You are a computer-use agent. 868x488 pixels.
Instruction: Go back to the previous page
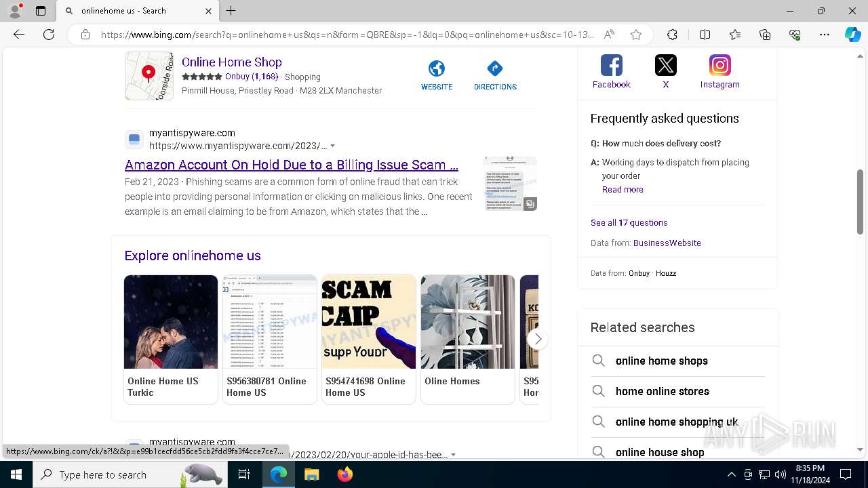pos(19,35)
